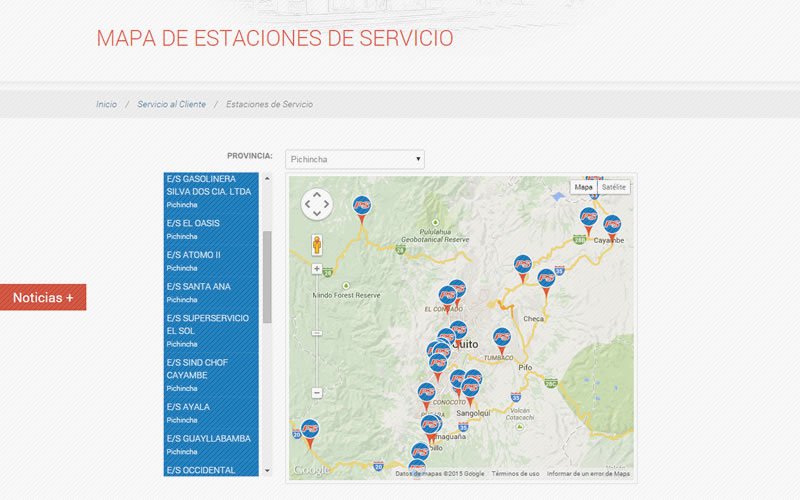
Task: Select the top-left map station marker
Action: coord(362,206)
